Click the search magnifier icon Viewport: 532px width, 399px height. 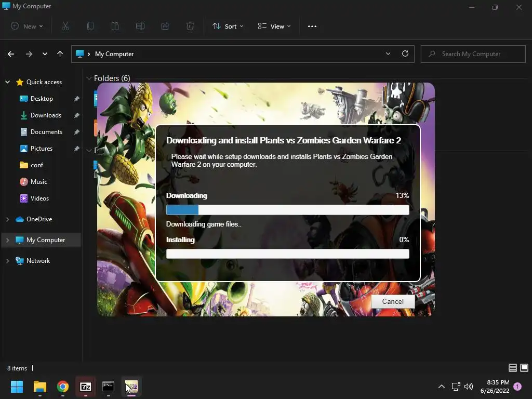pos(432,54)
